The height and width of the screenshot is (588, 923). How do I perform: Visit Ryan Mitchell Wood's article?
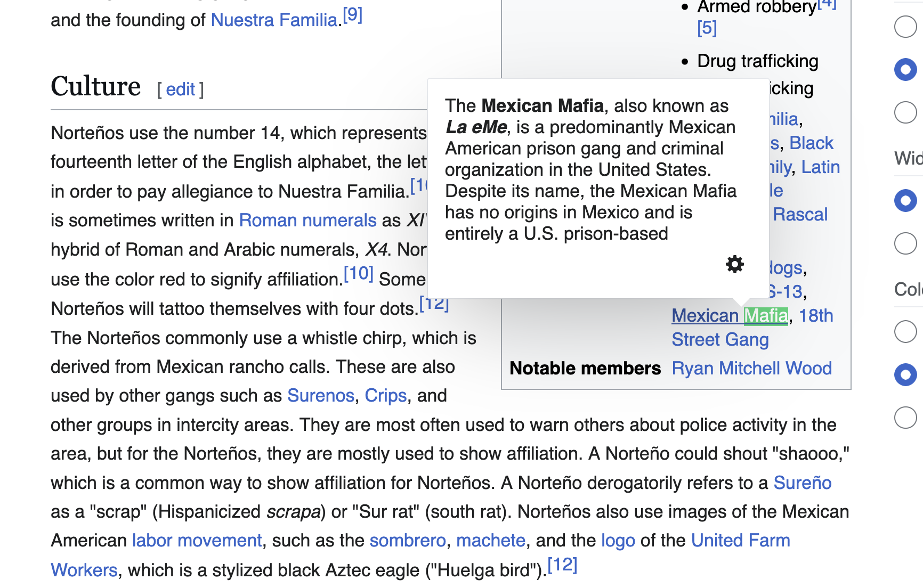click(752, 369)
